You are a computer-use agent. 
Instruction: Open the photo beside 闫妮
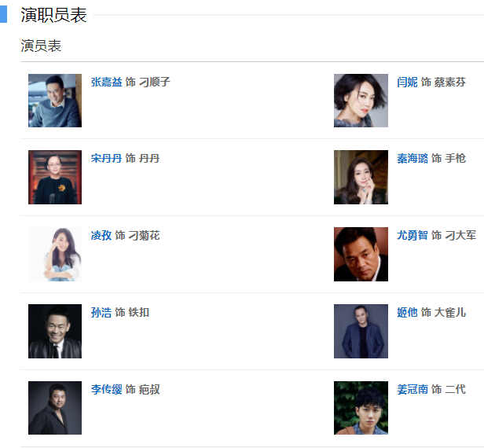point(361,101)
